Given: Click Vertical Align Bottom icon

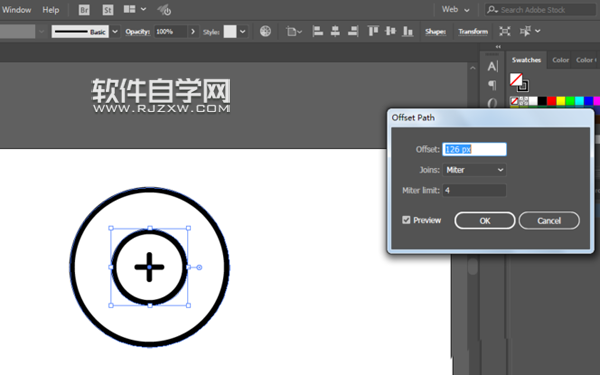Looking at the screenshot, I should (x=408, y=31).
